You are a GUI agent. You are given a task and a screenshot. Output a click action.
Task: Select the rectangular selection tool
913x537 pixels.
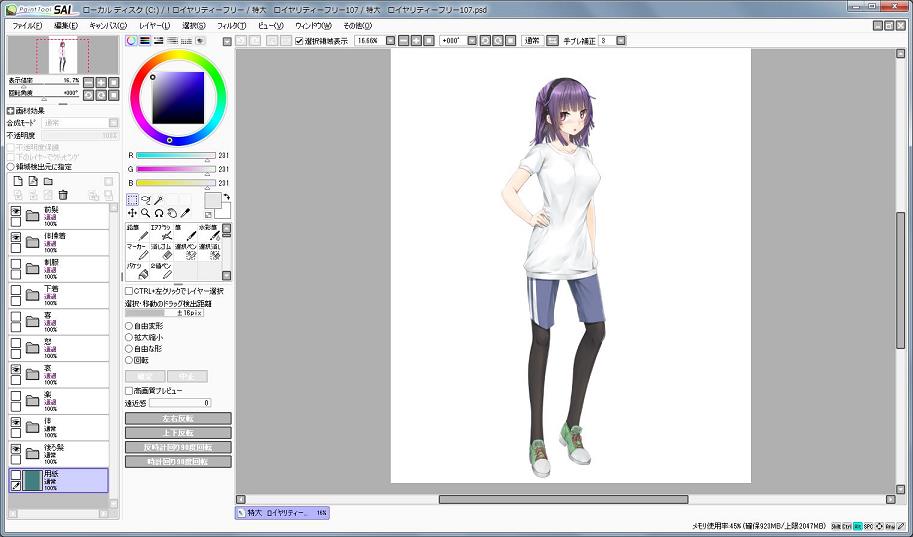pyautogui.click(x=132, y=200)
